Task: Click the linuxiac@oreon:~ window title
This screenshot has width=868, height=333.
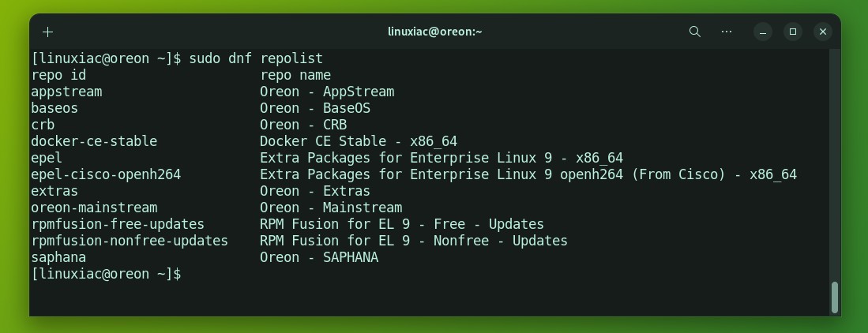Action: click(434, 32)
